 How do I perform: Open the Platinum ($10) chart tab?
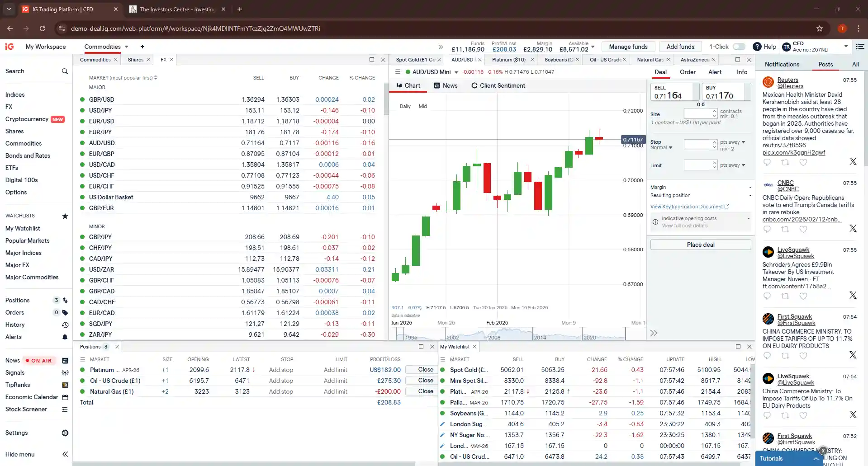click(x=508, y=60)
